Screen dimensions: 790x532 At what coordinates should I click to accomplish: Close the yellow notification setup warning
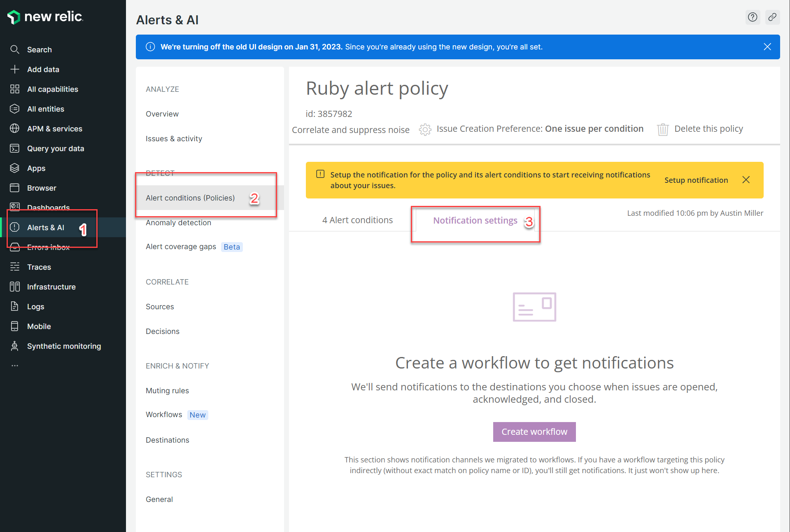pyautogui.click(x=746, y=180)
